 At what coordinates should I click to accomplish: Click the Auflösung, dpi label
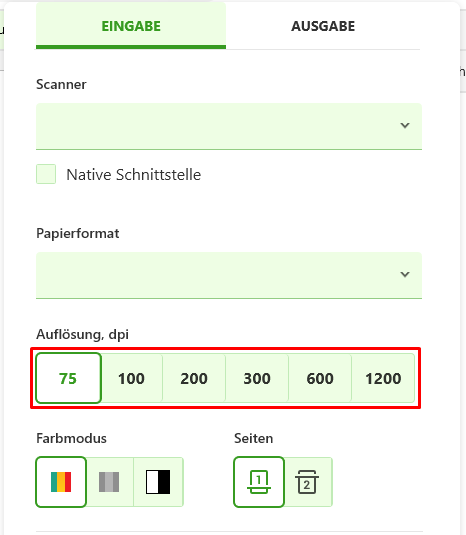(x=82, y=334)
